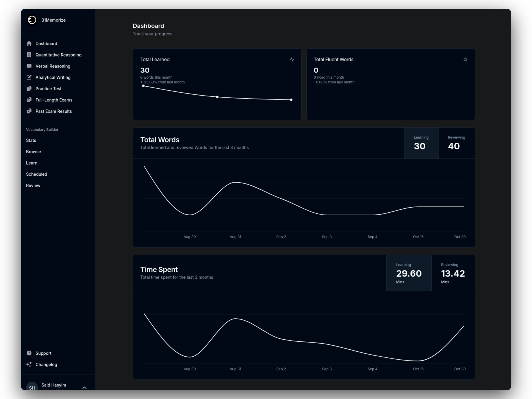Screen dimensions: 532x399
Task: Click the Full-Length Exams icon
Action: [29, 100]
